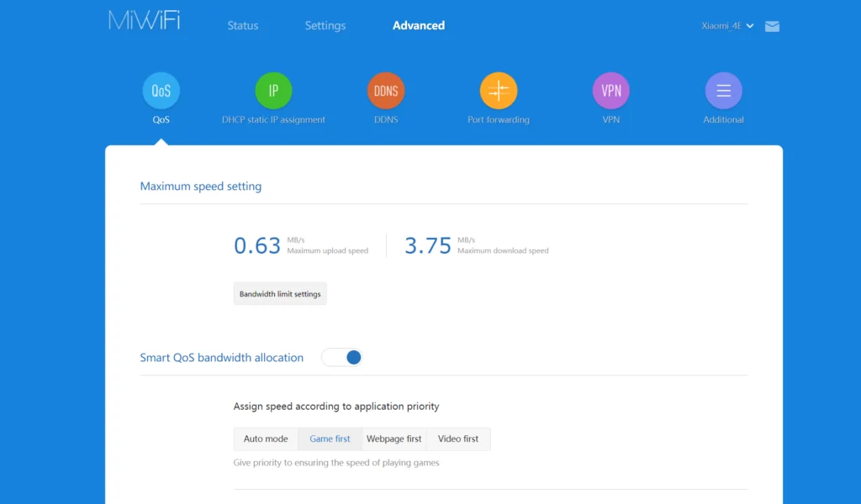Screen dimensions: 861x504
Task: Expand the Xiaomi 4E router dropdown
Action: [x=727, y=26]
